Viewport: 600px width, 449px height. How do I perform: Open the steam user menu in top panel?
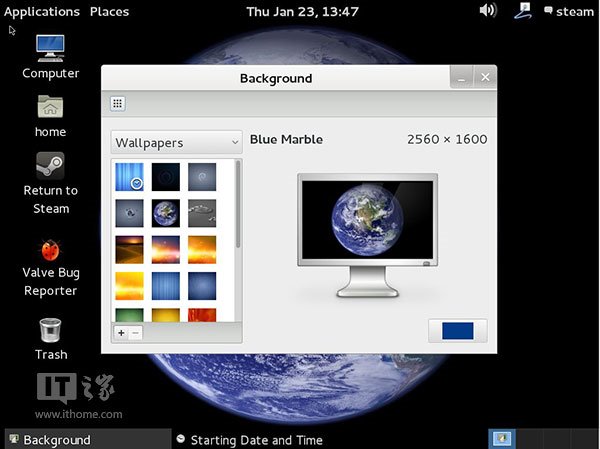click(569, 11)
